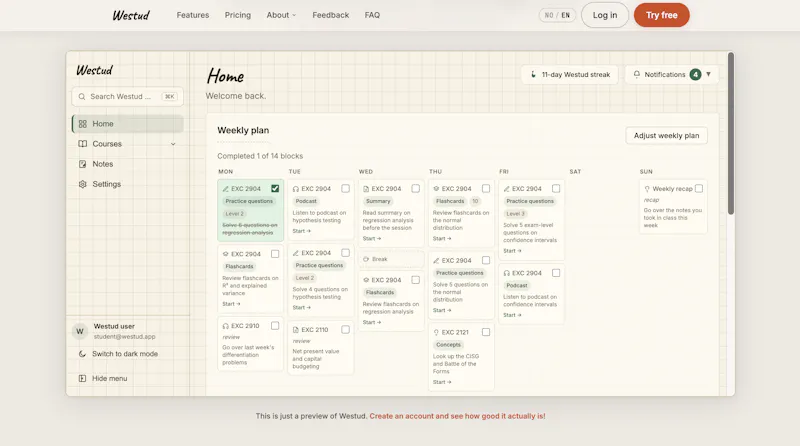800x446 pixels.
Task: Click the Settings gear icon
Action: [83, 184]
